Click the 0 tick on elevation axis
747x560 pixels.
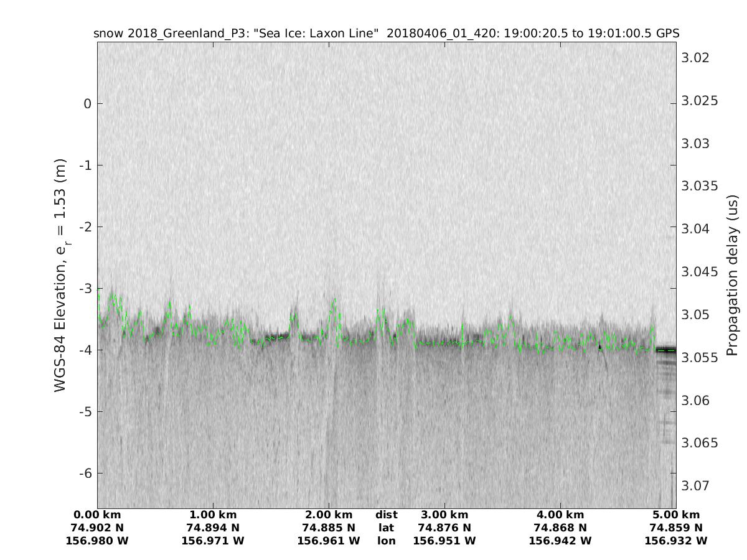(88, 104)
